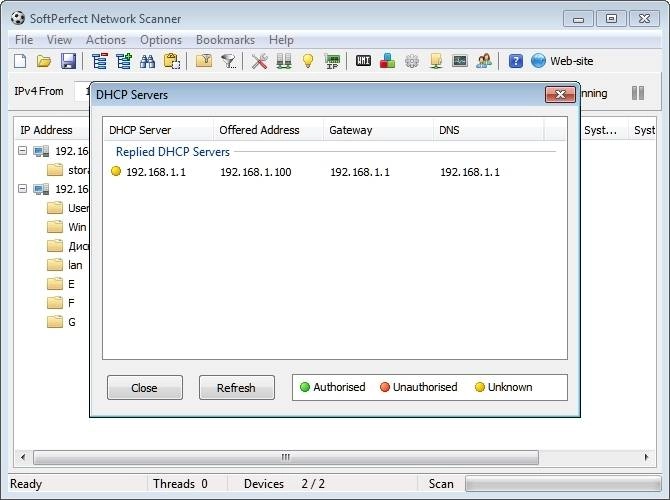
Task: Sort by DHCP Server column header
Action: click(x=158, y=130)
